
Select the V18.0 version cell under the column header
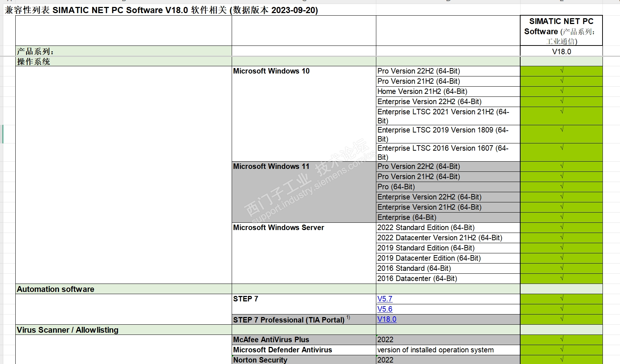point(561,51)
